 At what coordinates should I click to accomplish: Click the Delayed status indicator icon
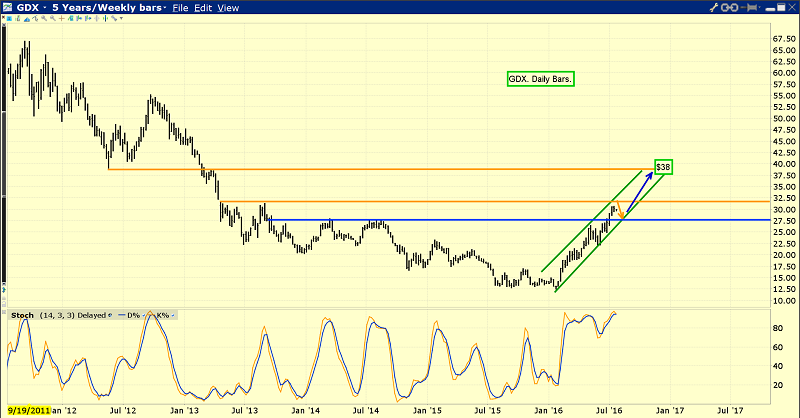pos(110,315)
